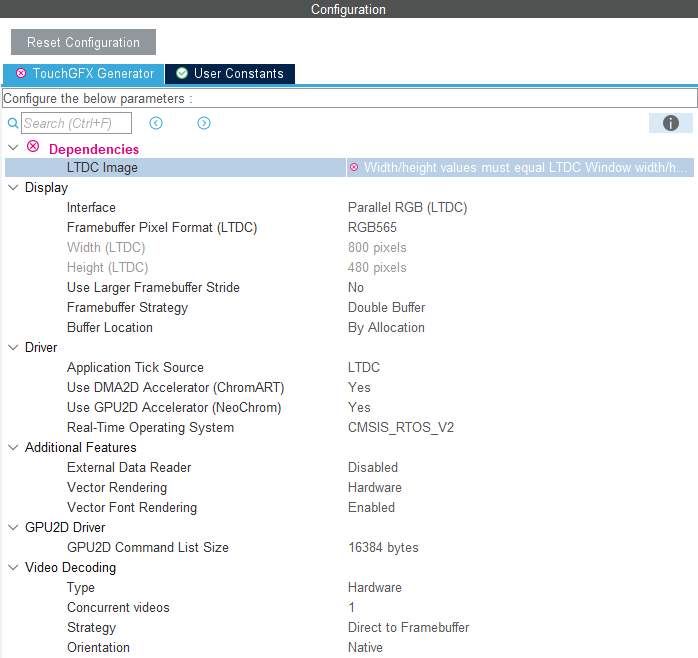This screenshot has height=658, width=698.
Task: Go to previous search result arrow
Action: 156,123
